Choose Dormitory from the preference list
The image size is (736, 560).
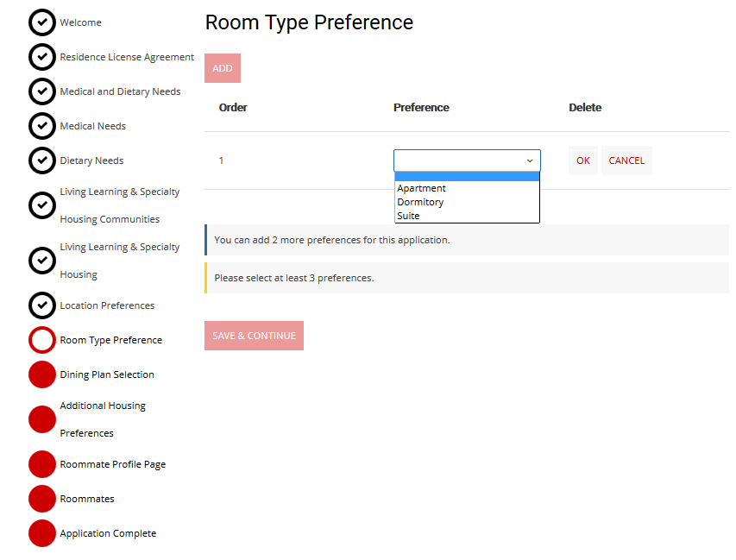(x=420, y=202)
